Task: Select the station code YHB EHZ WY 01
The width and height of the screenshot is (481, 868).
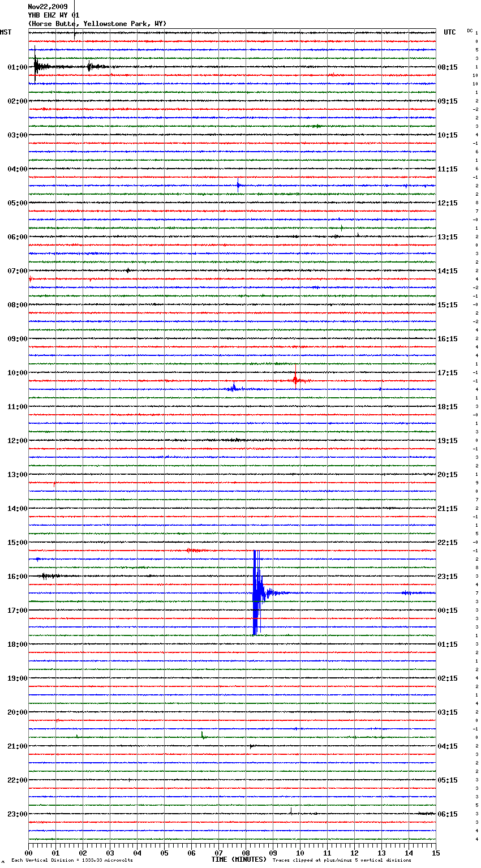Action: point(54,15)
